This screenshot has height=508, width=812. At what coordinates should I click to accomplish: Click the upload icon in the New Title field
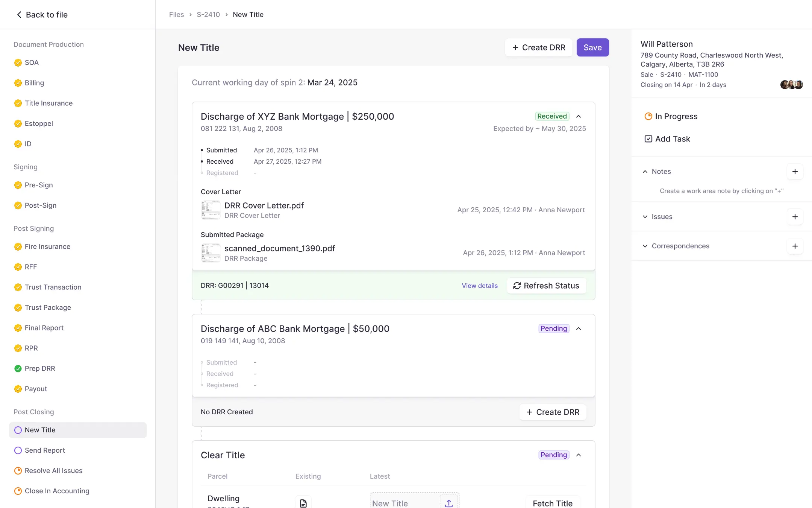tap(448, 503)
